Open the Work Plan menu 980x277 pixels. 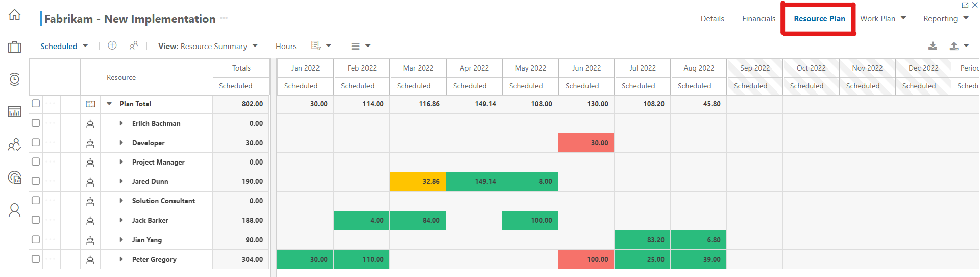coord(883,19)
